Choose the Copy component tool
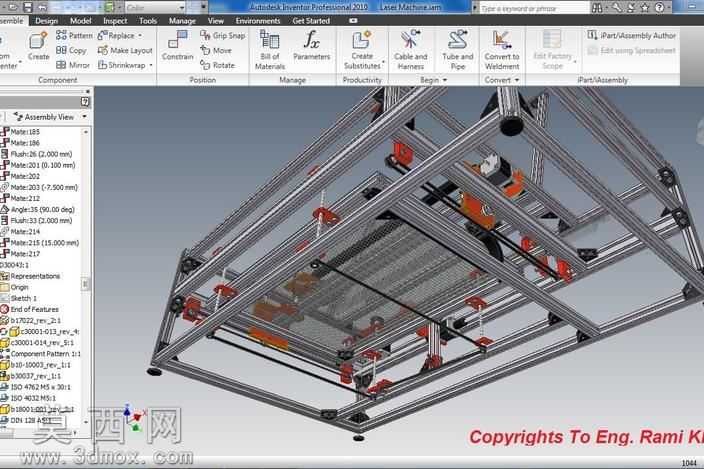The image size is (704, 469). click(71, 50)
